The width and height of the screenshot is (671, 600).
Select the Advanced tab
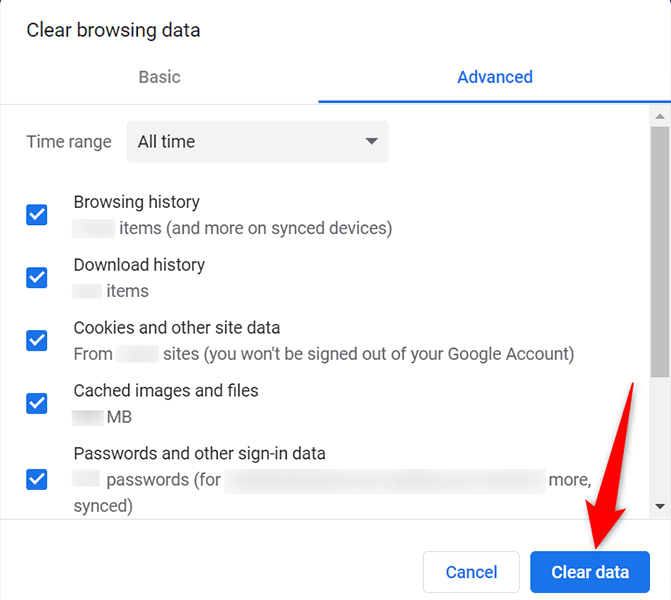coord(494,77)
